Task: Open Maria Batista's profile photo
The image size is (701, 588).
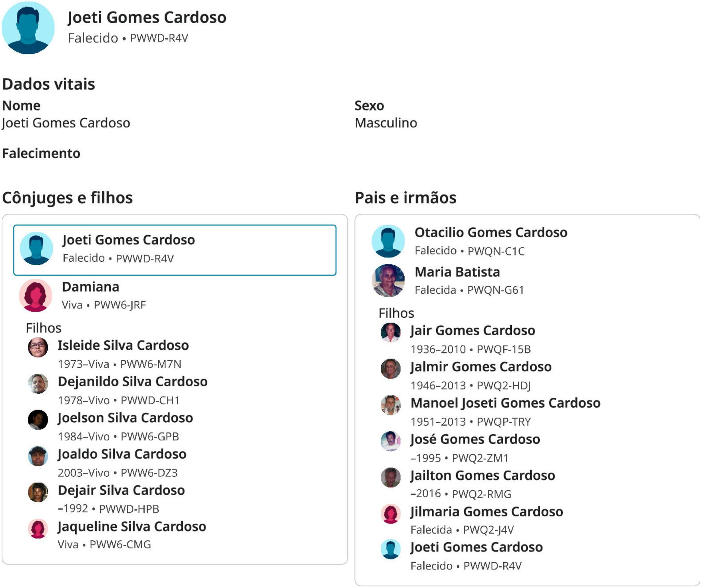Action: click(x=388, y=280)
